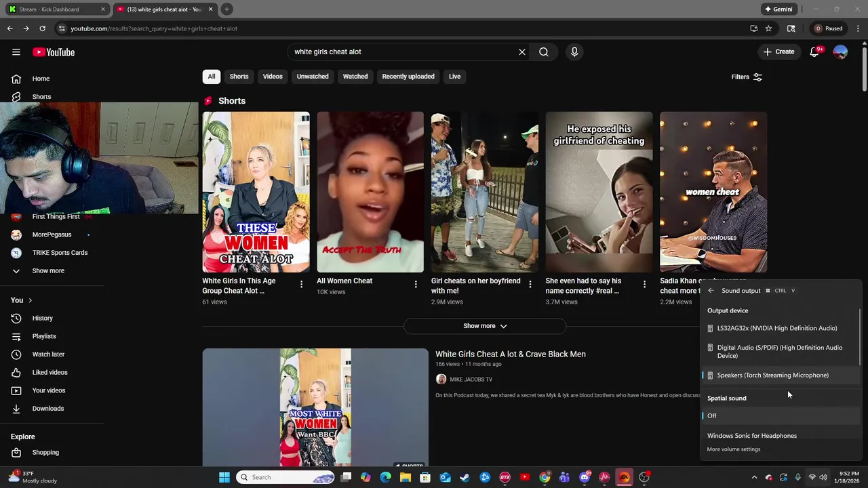Viewport: 868px width, 488px height.
Task: Select the Videos filter chip
Action: (x=273, y=77)
